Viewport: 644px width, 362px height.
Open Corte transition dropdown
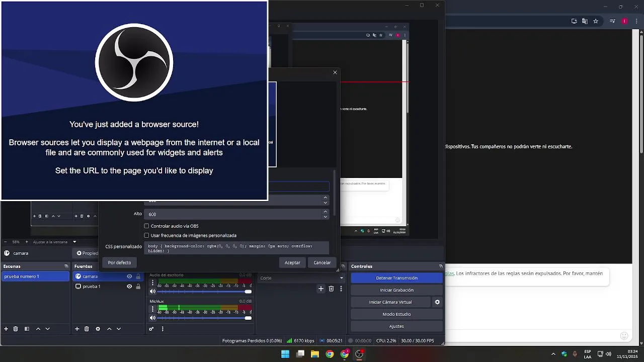point(301,278)
